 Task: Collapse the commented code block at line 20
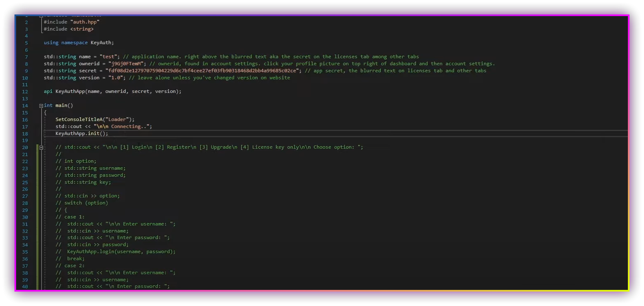41,147
